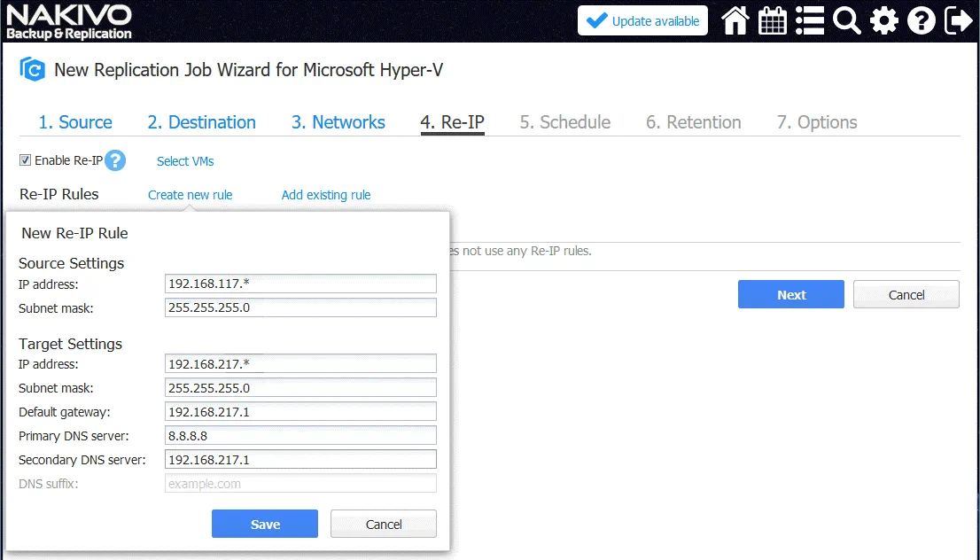
Task: Click the Select VMs link
Action: tap(185, 161)
